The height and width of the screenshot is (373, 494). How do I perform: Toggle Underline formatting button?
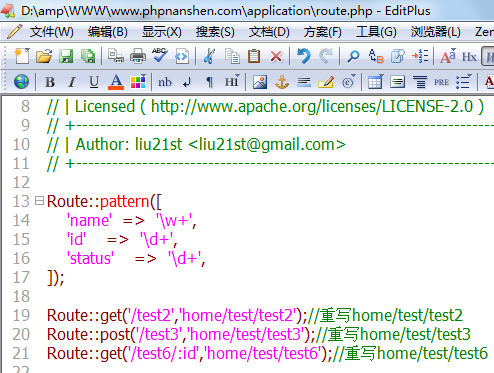(x=94, y=82)
